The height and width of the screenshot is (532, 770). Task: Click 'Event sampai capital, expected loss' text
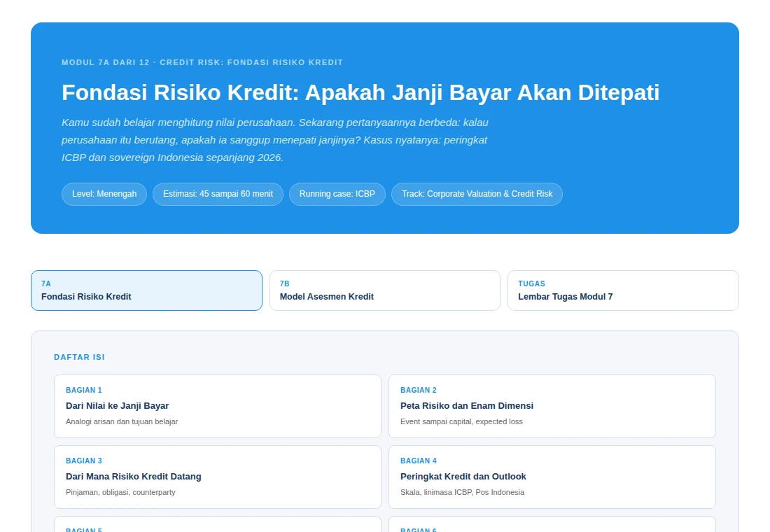pyautogui.click(x=461, y=421)
